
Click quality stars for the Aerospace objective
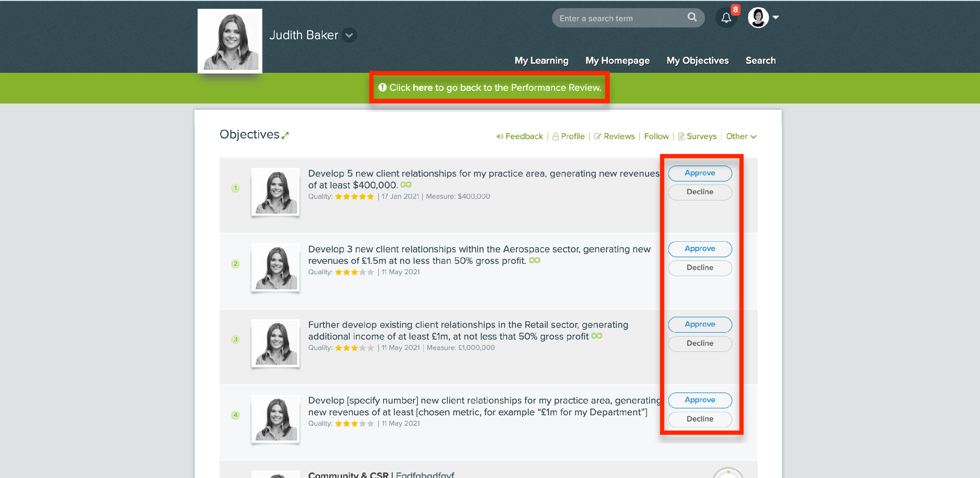point(354,272)
